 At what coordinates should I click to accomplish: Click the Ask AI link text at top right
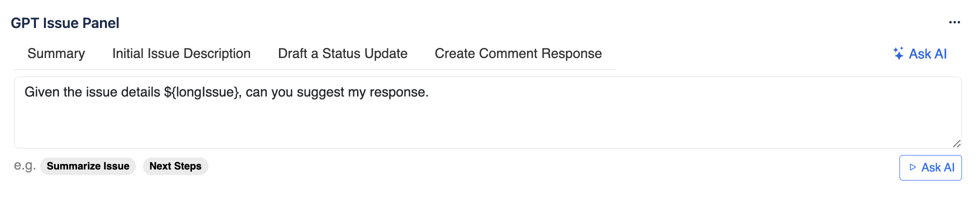click(x=927, y=53)
